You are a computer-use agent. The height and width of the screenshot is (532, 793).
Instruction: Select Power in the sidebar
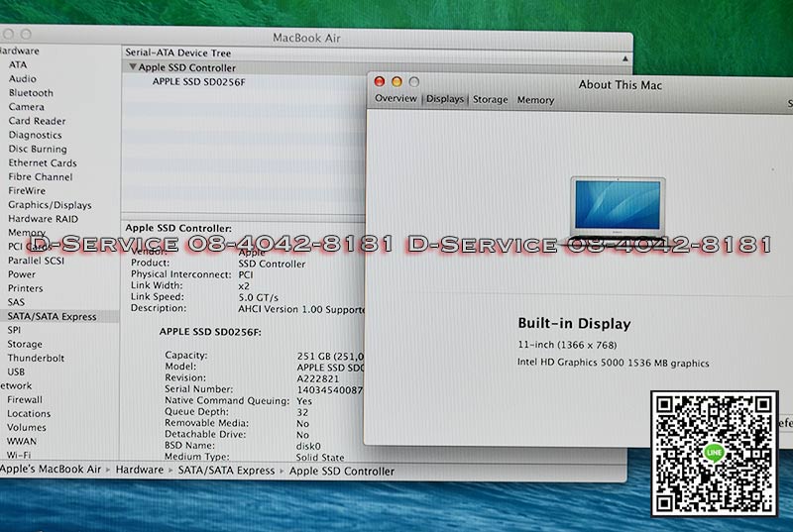tap(22, 274)
